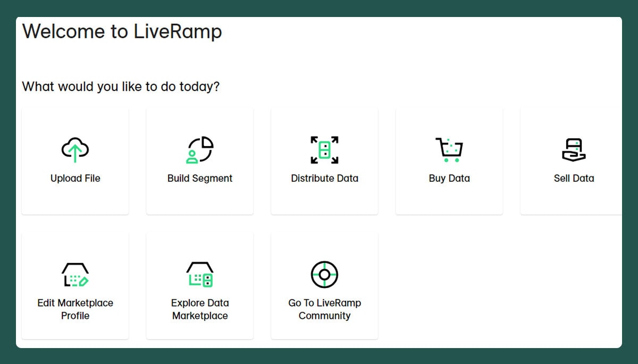Click the Sell Data hand icon
The width and height of the screenshot is (638, 364).
click(x=574, y=150)
